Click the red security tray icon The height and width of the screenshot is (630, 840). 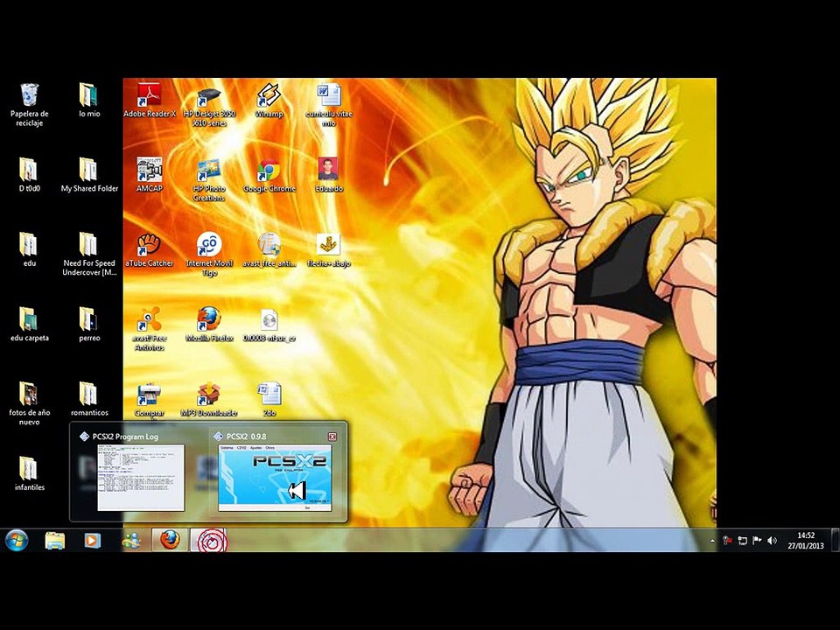tap(727, 541)
